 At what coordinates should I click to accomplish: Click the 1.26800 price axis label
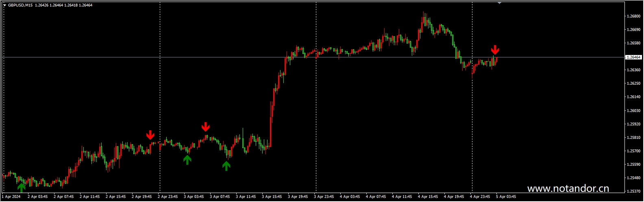pos(634,16)
